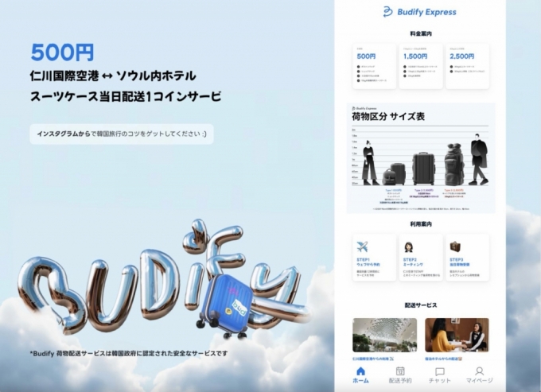
Task: Click the 利用案内 section heading
Action: [421, 224]
